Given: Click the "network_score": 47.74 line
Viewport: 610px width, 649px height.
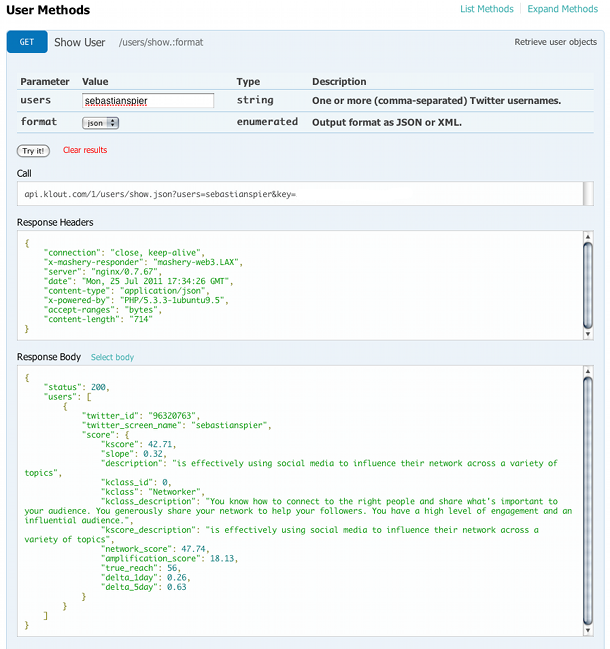Looking at the screenshot, I should click(x=155, y=549).
